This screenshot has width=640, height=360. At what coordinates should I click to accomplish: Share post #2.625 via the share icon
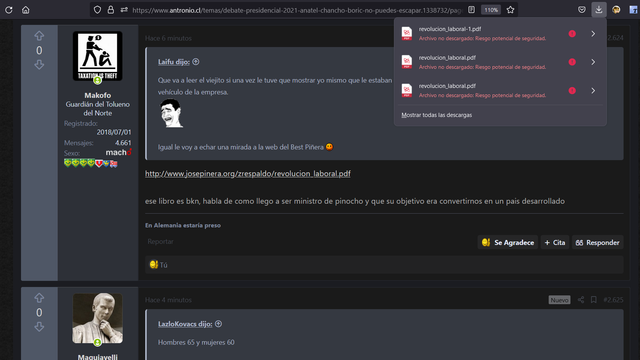[x=581, y=300]
